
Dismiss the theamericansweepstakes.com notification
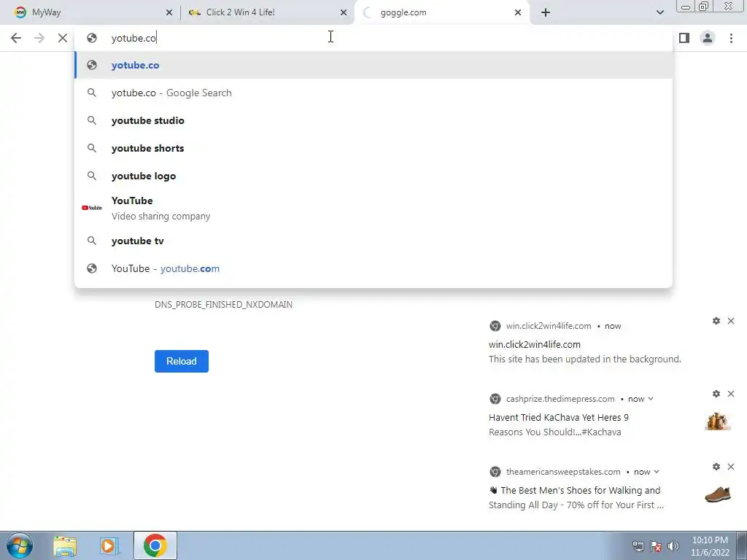pos(731,467)
